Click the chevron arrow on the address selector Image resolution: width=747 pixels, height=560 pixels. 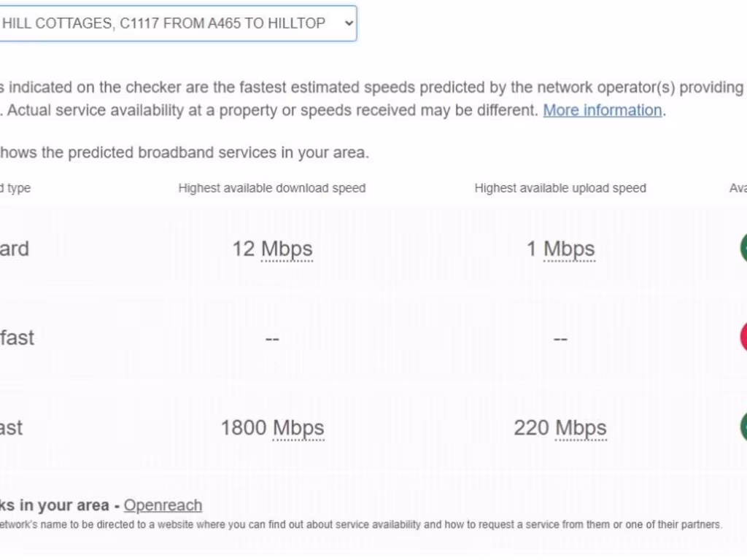[x=349, y=23]
